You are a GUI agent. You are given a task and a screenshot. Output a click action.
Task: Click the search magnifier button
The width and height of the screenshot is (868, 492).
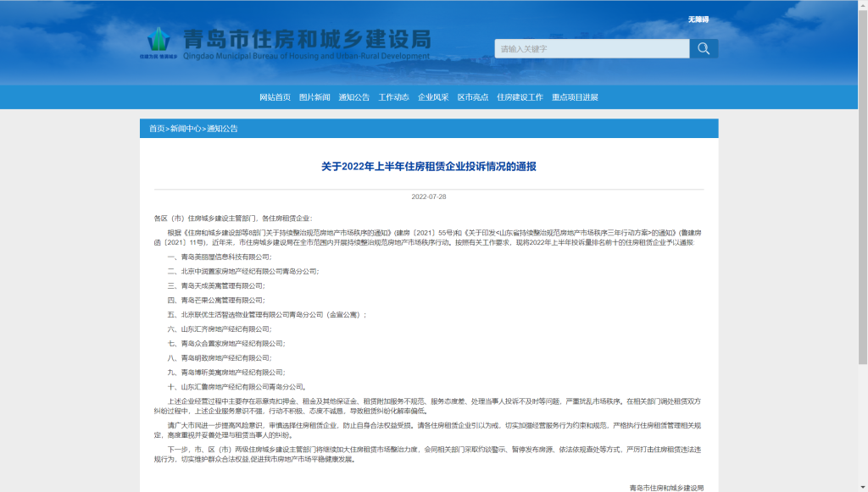[x=704, y=48]
